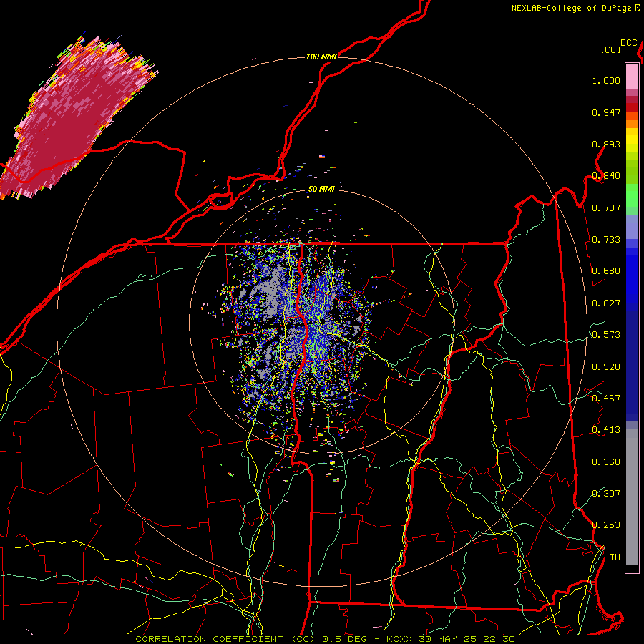Click the 0.787 scale value
Viewport: 644px width, 644px height.
pyautogui.click(x=606, y=208)
